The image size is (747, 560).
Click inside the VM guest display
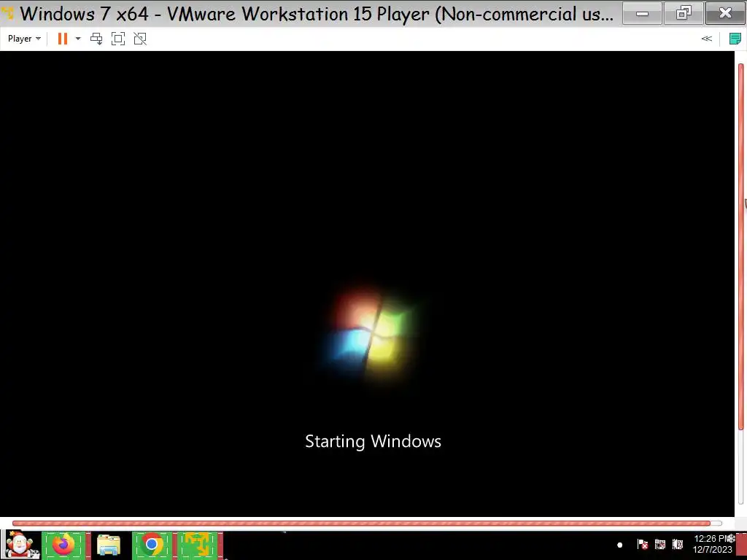pyautogui.click(x=367, y=284)
